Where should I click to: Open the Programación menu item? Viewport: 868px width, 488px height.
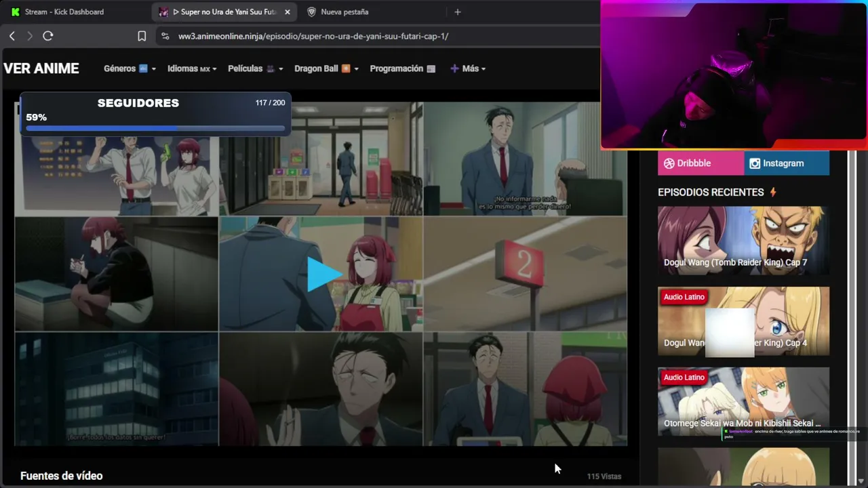coord(403,68)
